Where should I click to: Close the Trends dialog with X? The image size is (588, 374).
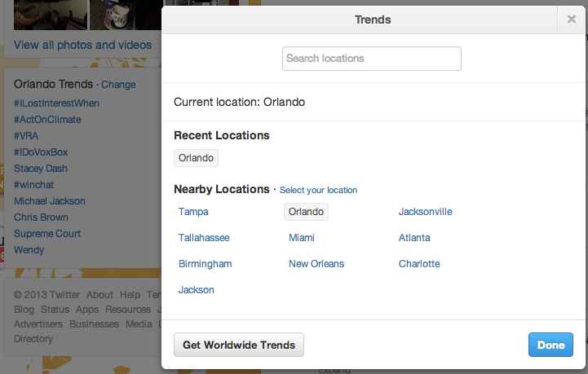(x=572, y=20)
